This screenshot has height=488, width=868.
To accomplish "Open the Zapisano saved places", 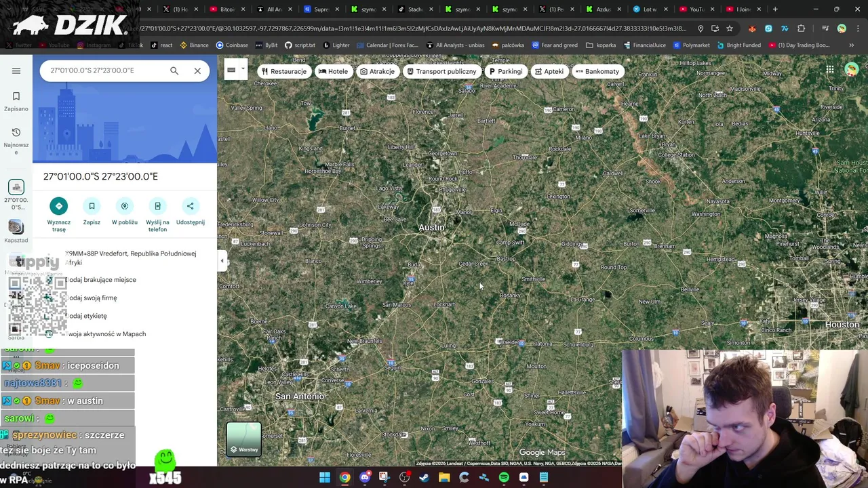I will coord(16,101).
